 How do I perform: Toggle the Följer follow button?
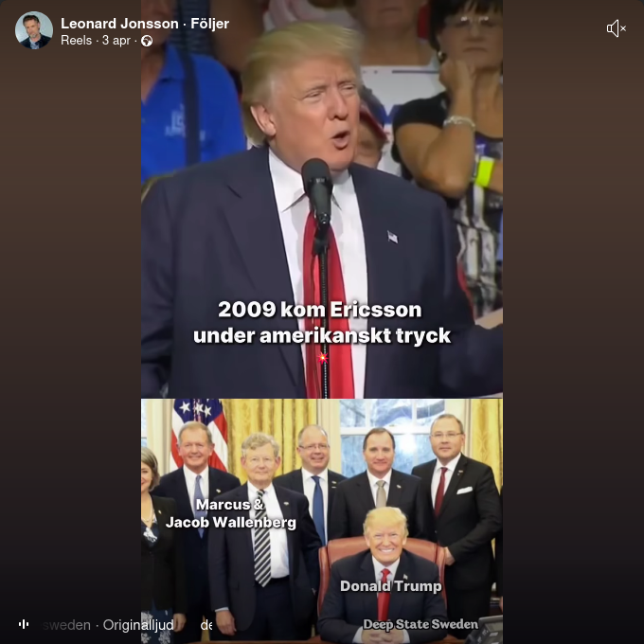pos(210,24)
